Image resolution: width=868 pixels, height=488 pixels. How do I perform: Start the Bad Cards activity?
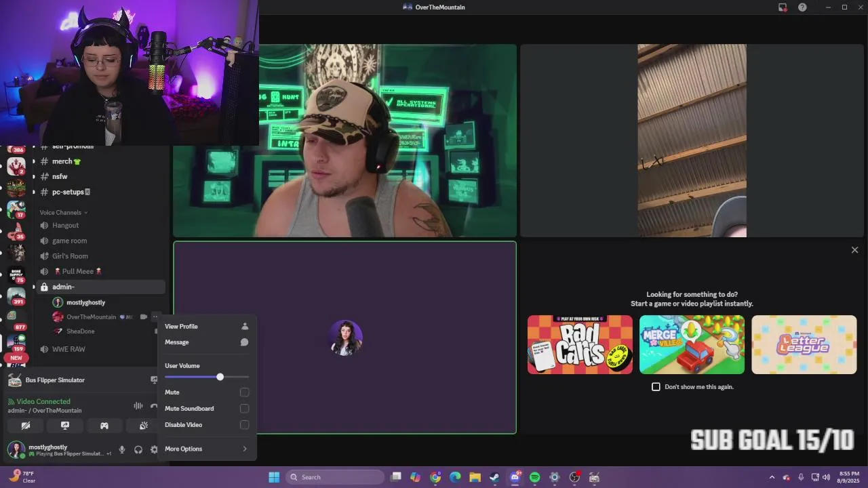(580, 344)
